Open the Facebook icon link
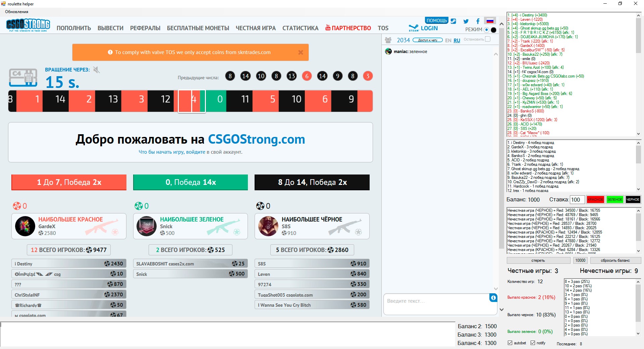The width and height of the screenshot is (644, 349). [x=478, y=21]
